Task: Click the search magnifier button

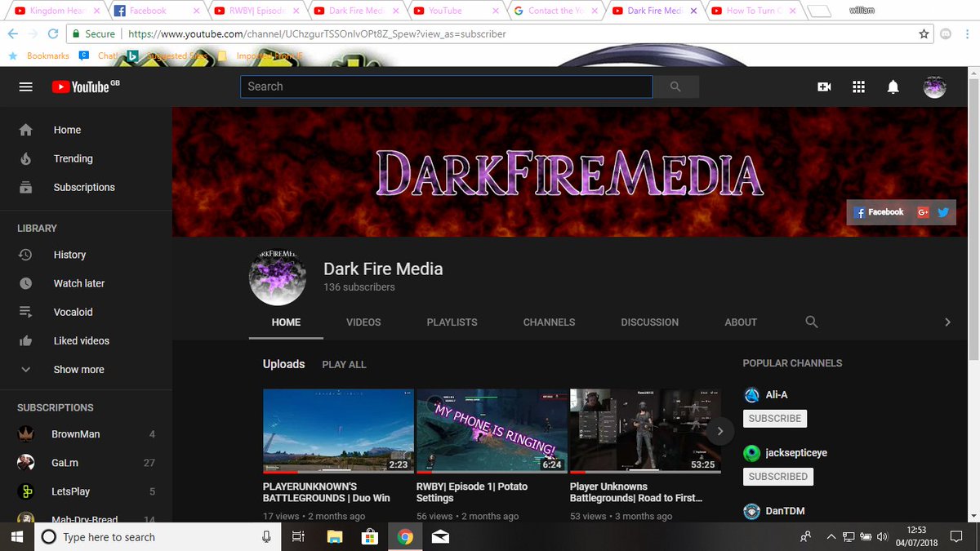Action: click(675, 87)
